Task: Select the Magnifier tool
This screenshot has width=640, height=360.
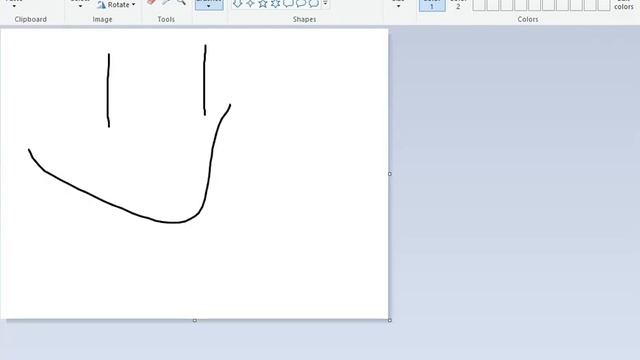Action: tap(181, 2)
